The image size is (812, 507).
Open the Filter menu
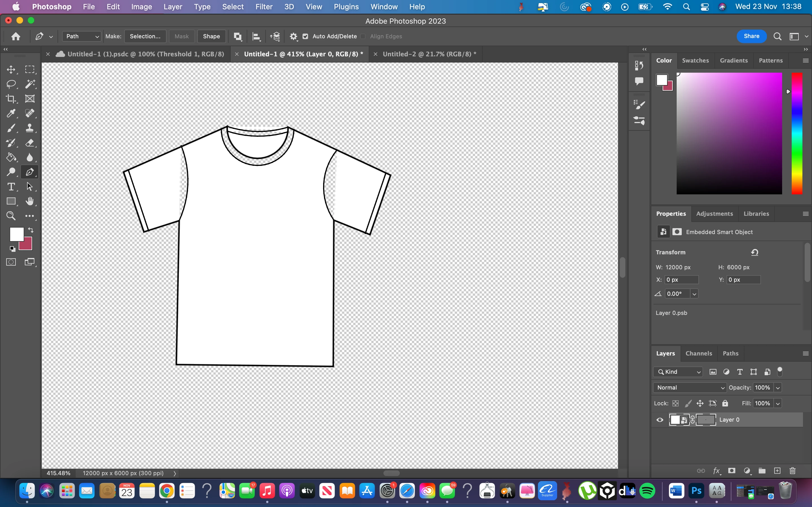tap(264, 7)
